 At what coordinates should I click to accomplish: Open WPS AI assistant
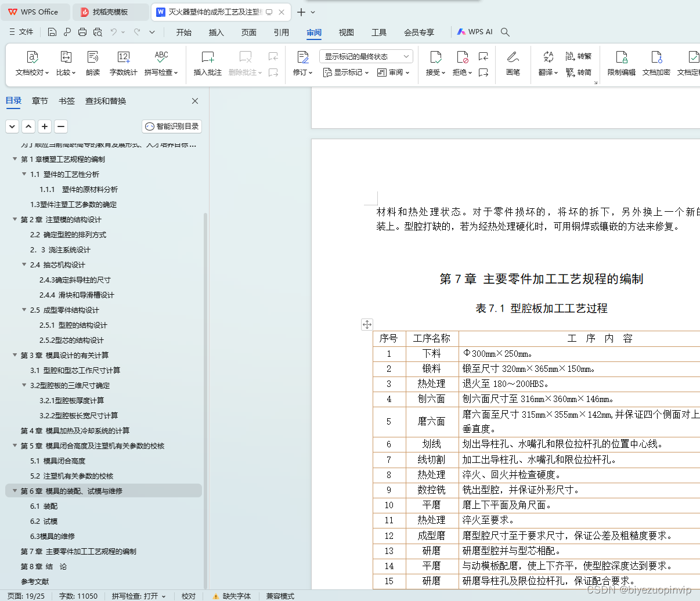(x=475, y=32)
